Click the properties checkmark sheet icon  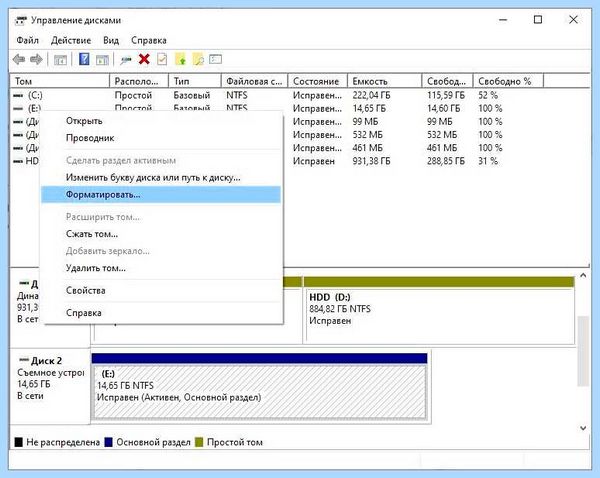coord(162,59)
